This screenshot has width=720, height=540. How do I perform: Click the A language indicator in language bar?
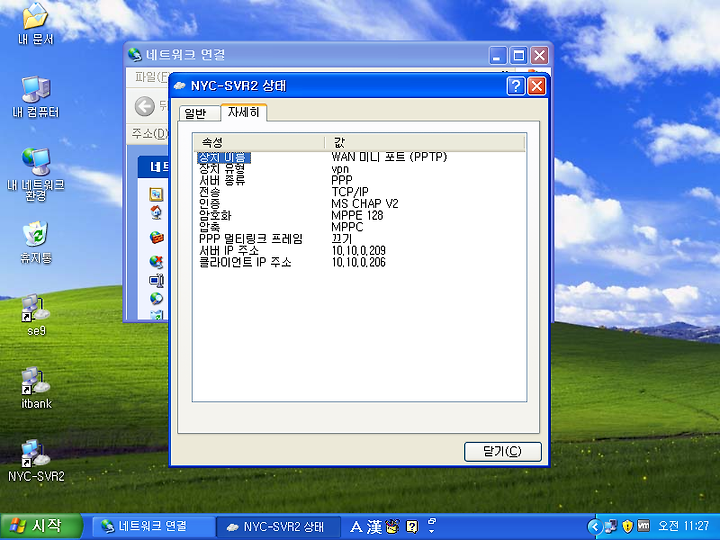pos(356,527)
